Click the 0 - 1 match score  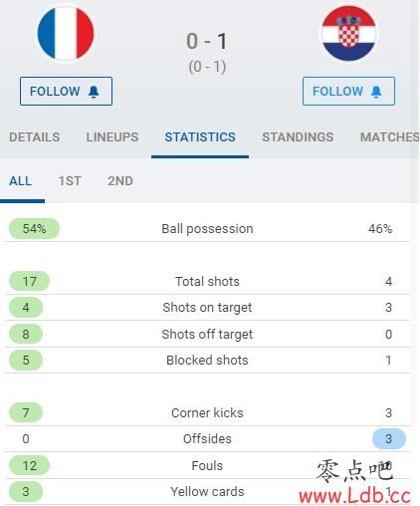click(207, 42)
